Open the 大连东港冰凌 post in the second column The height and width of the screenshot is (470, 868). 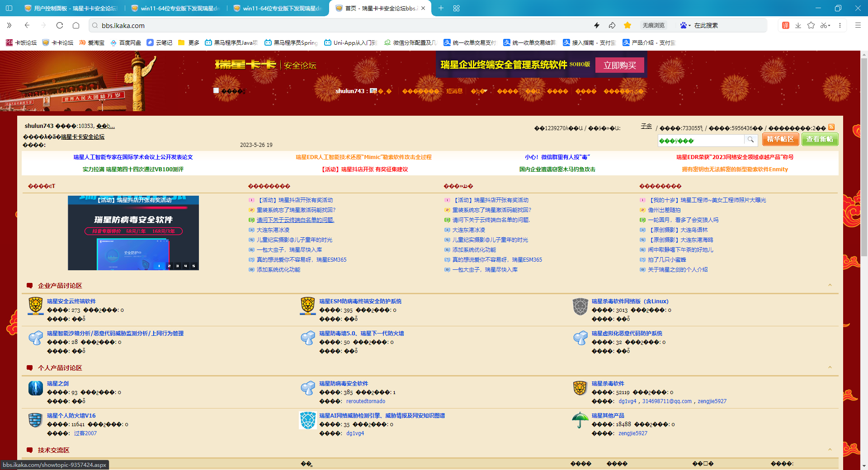[273, 230]
